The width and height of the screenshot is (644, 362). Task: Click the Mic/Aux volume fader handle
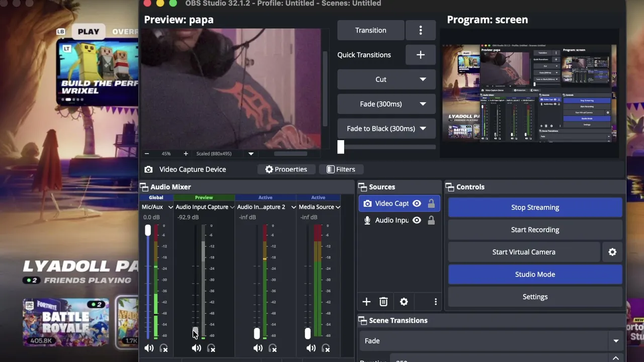pos(148,230)
